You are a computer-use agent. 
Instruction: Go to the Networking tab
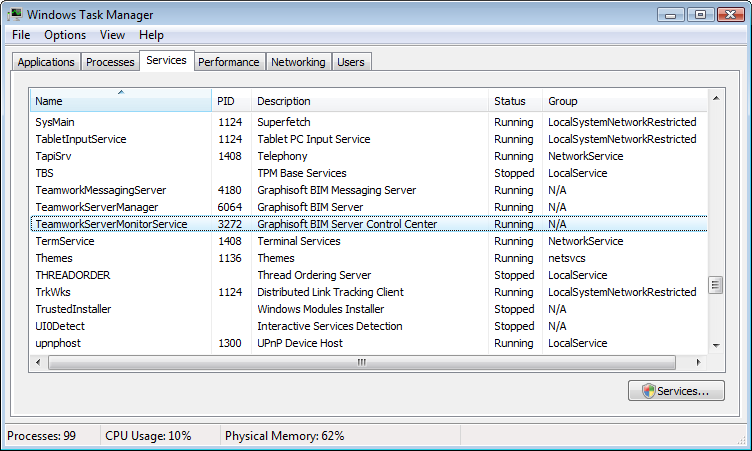298,62
